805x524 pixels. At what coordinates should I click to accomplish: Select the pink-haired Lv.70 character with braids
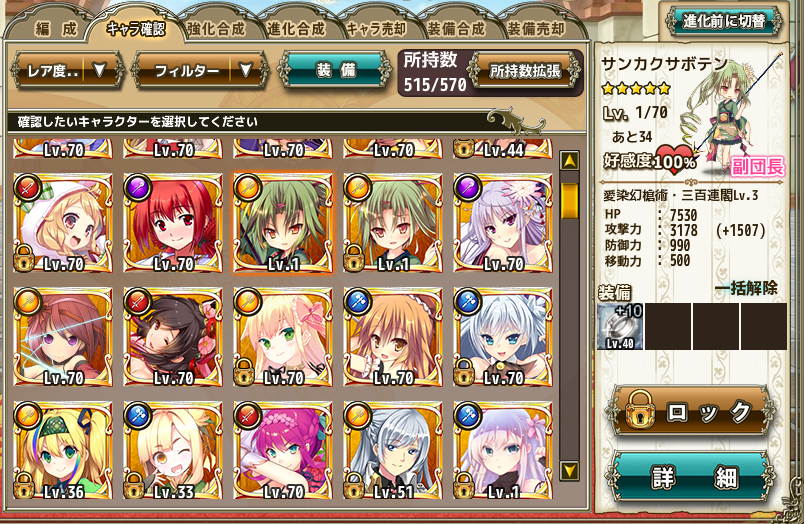(x=283, y=451)
